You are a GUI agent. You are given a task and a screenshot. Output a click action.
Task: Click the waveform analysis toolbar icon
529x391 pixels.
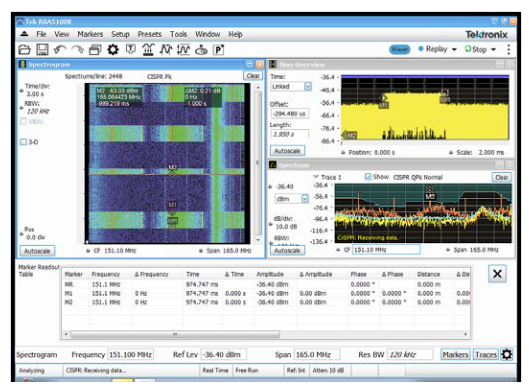click(x=183, y=50)
